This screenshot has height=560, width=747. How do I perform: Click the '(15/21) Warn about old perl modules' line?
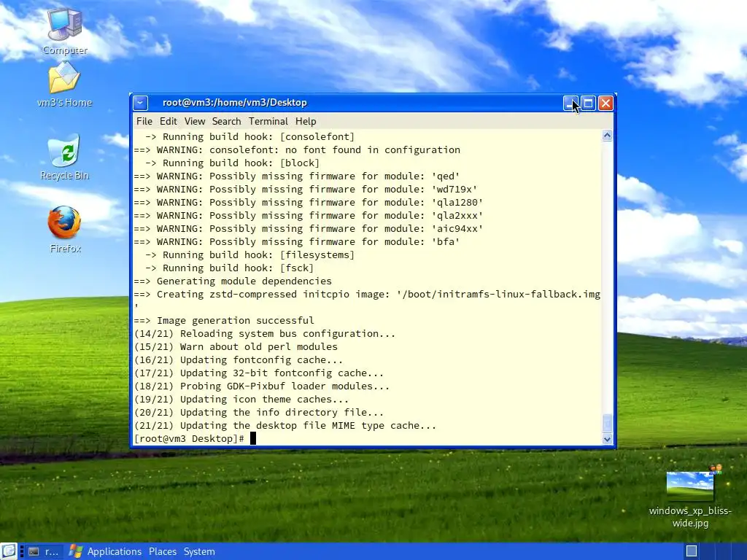click(236, 346)
